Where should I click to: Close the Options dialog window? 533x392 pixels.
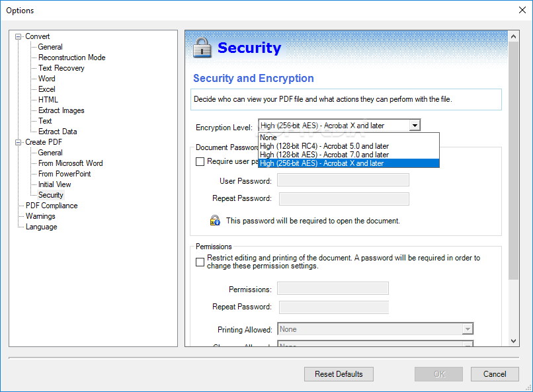pyautogui.click(x=522, y=10)
